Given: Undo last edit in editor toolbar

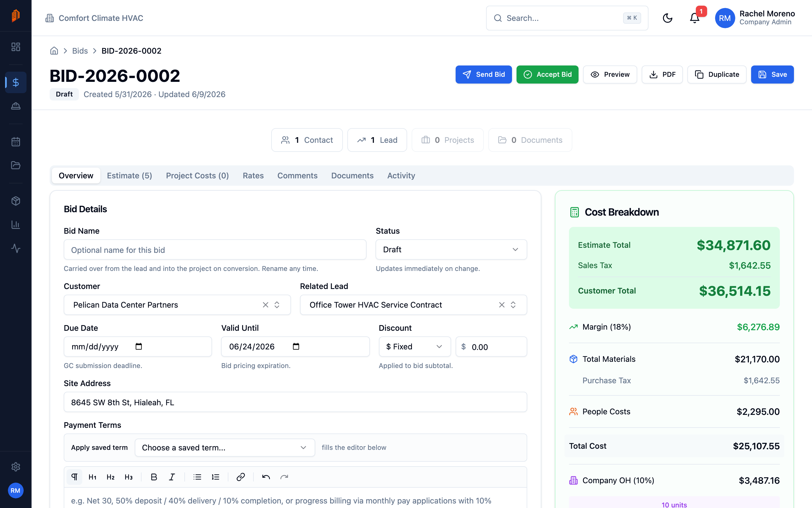Looking at the screenshot, I should click(x=266, y=477).
